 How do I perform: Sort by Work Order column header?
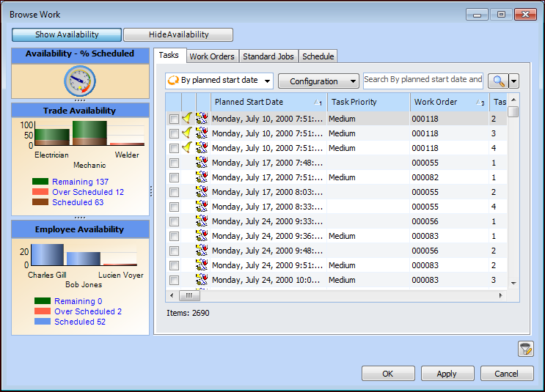450,102
